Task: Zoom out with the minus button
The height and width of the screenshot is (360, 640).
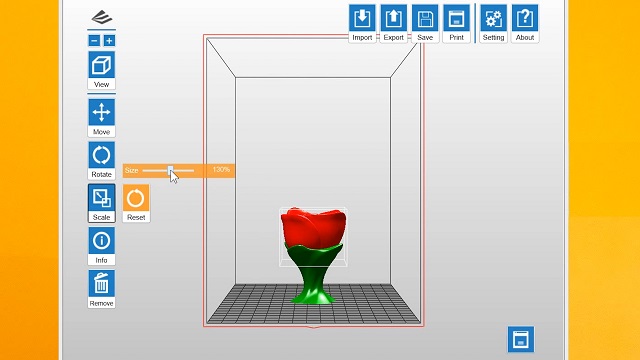Action: 94,40
